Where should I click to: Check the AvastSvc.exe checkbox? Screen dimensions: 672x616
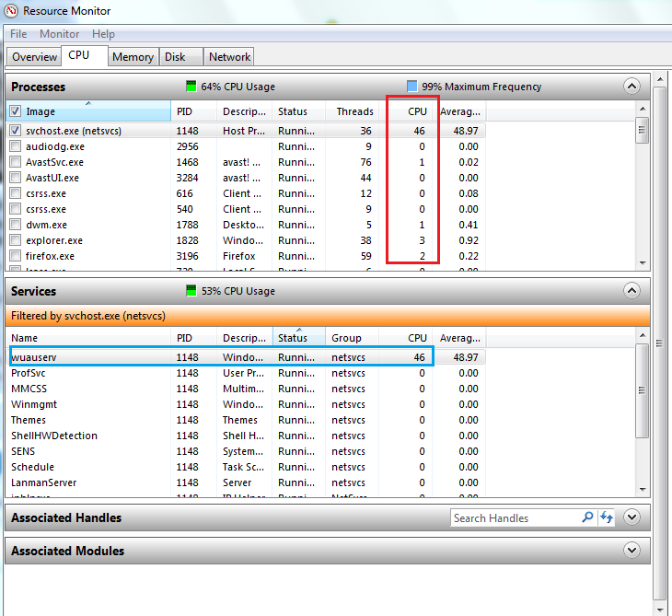(x=15, y=162)
